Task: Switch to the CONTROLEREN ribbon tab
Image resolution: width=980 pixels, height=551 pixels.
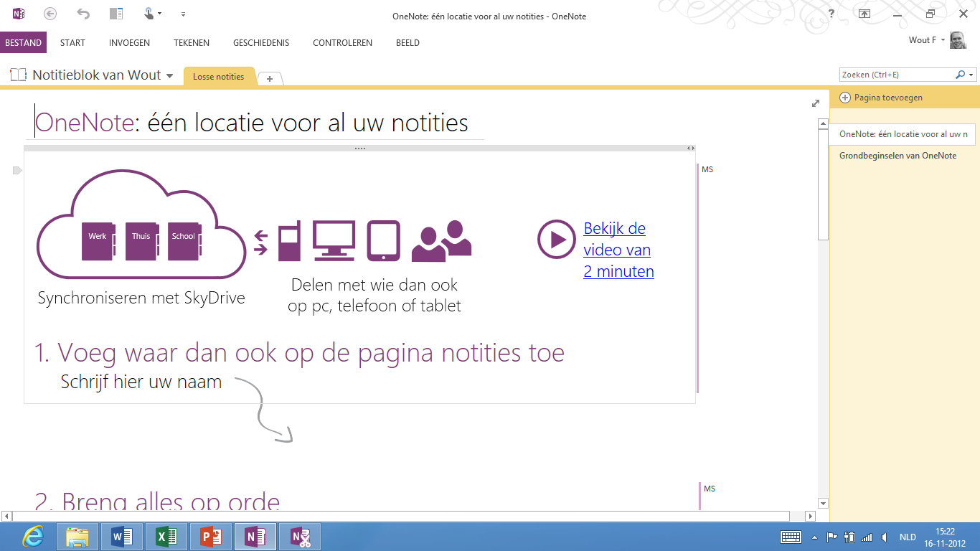Action: (x=342, y=42)
